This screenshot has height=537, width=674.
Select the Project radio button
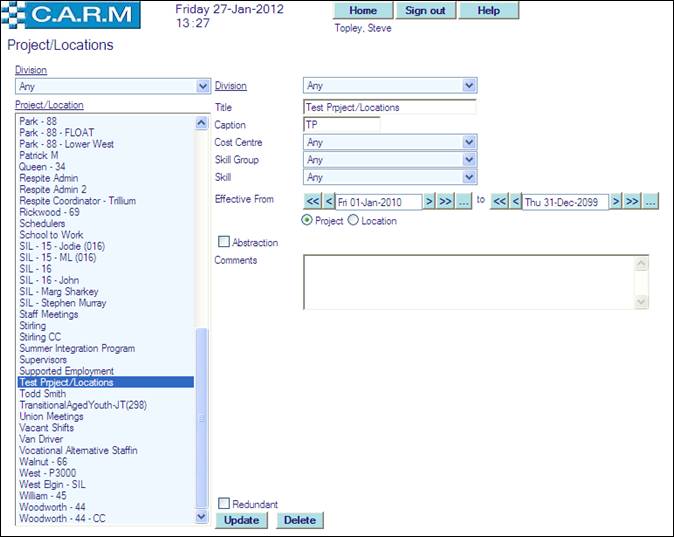(307, 221)
